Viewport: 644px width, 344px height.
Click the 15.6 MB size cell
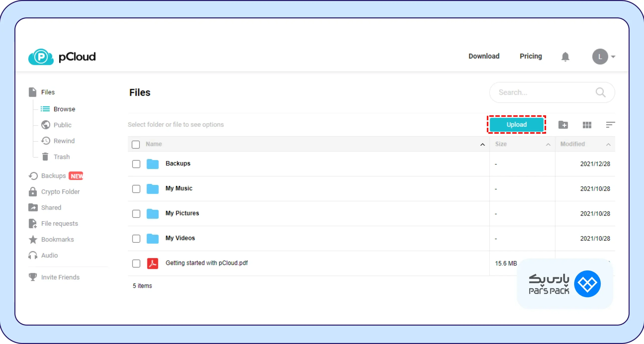coord(506,263)
